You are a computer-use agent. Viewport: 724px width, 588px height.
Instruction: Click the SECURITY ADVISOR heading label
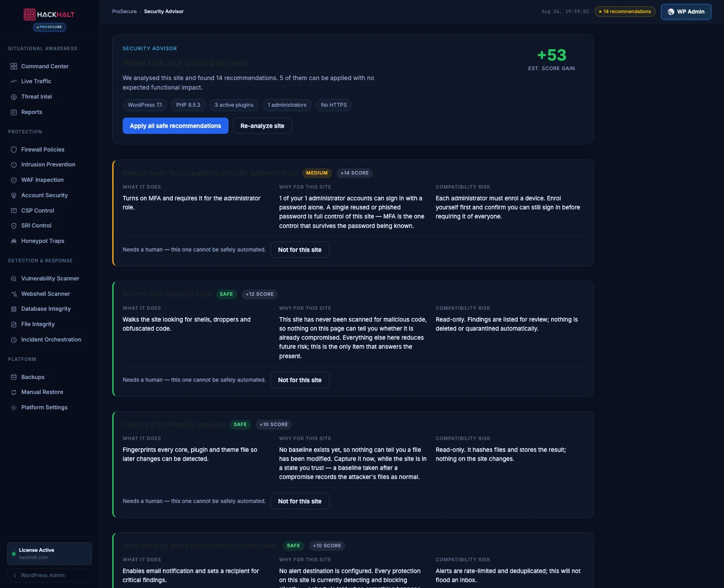click(150, 48)
